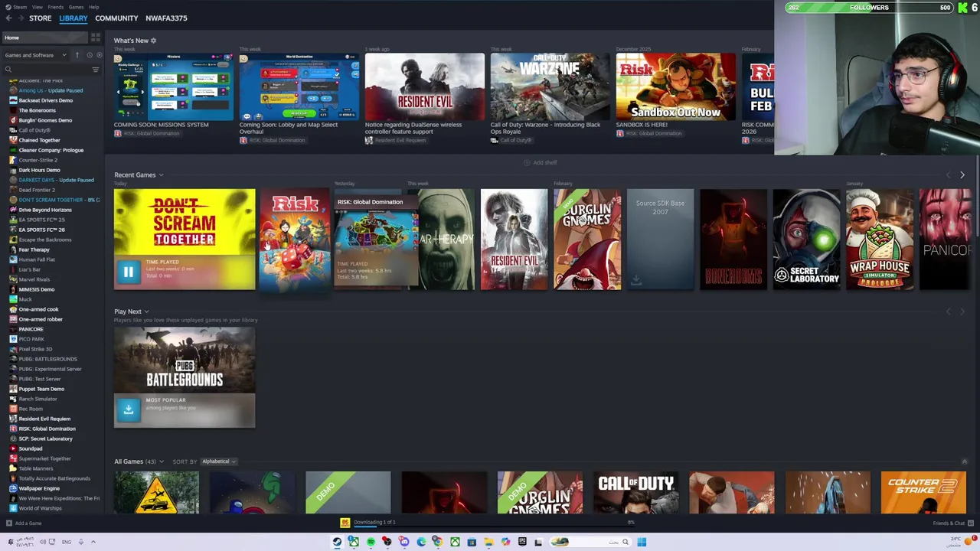This screenshot has width=980, height=551.
Task: Open Games and Software filter dropdown
Action: (35, 55)
